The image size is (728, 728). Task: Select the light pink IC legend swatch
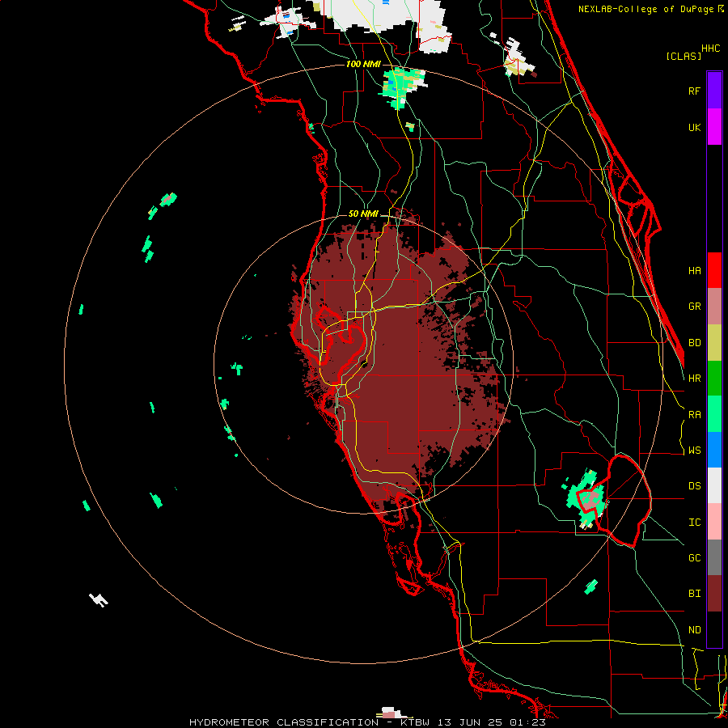point(714,522)
